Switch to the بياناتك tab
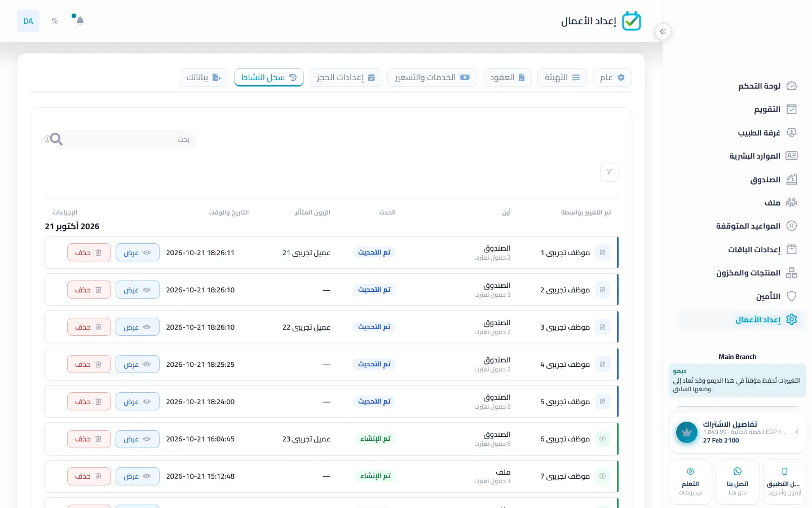Viewport: 812px width, 508px height. click(x=204, y=77)
